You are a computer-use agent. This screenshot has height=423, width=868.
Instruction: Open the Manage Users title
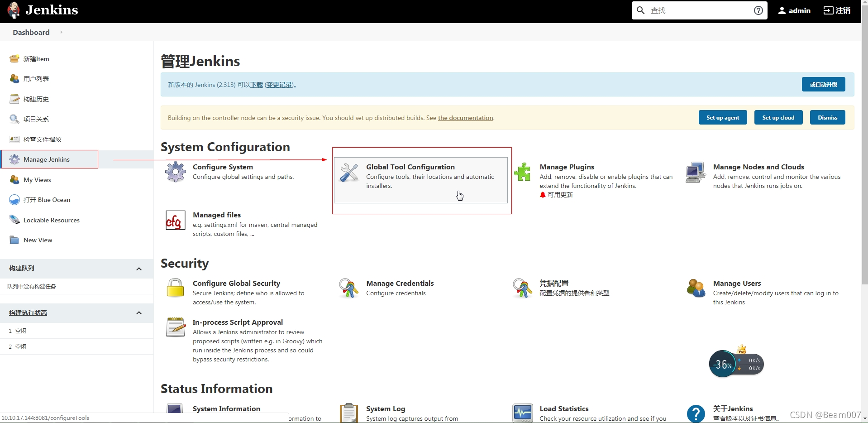tap(737, 283)
